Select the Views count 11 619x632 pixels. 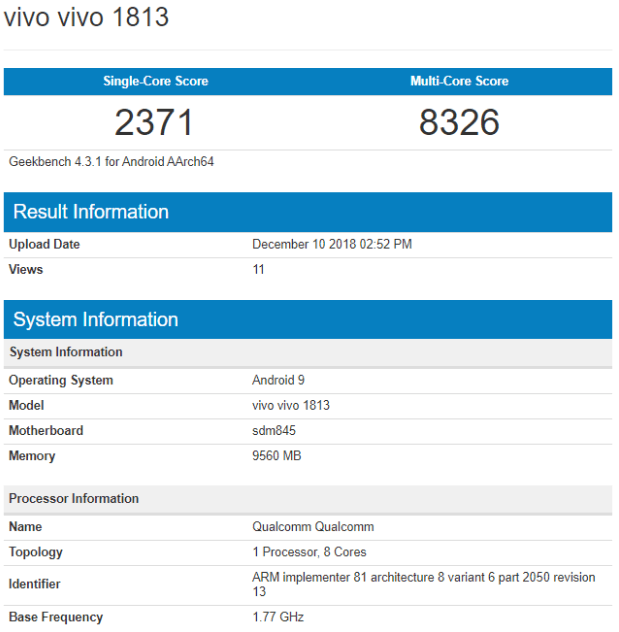pyautogui.click(x=258, y=269)
